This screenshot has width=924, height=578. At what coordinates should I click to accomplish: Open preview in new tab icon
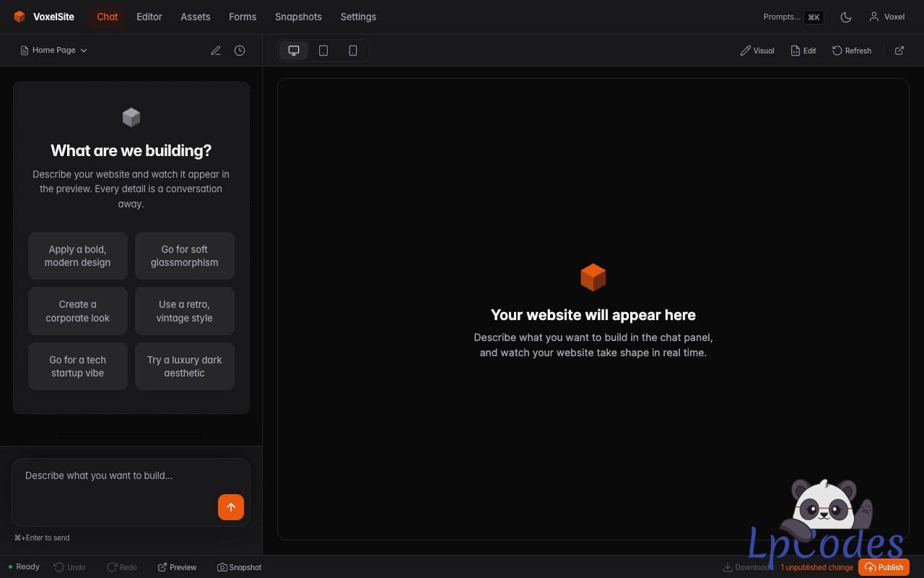point(899,51)
